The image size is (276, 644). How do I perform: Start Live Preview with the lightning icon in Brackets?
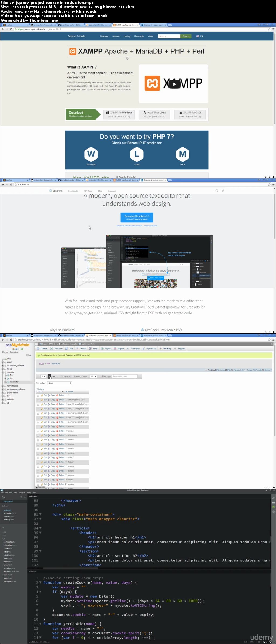click(274, 498)
